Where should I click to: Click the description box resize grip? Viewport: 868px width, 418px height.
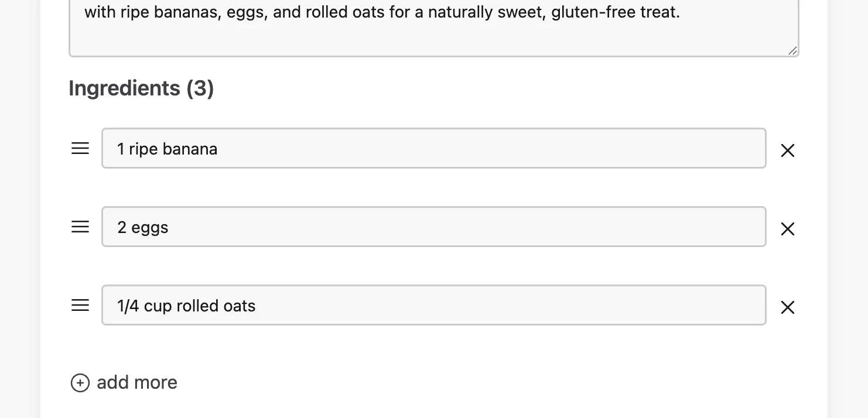click(792, 51)
